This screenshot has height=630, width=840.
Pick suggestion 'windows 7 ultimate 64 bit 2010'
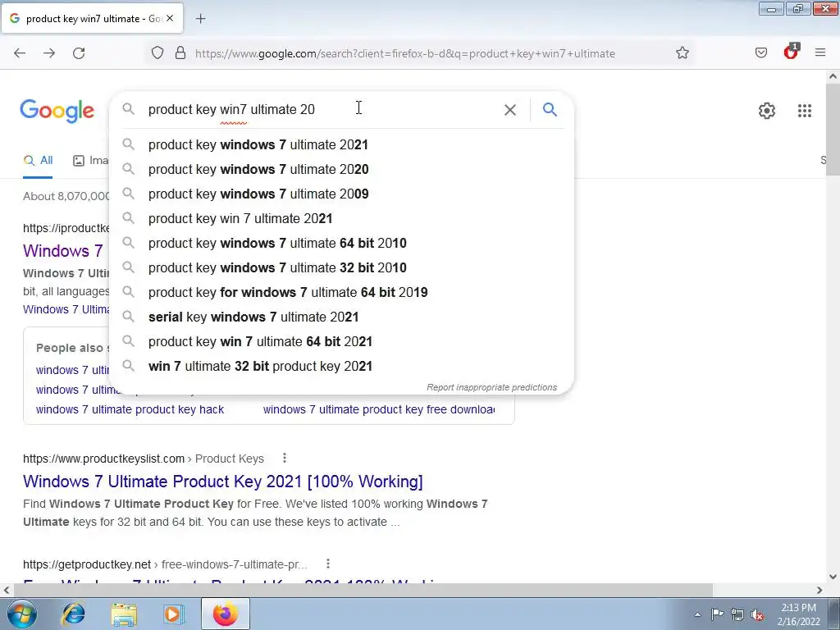tap(341, 243)
